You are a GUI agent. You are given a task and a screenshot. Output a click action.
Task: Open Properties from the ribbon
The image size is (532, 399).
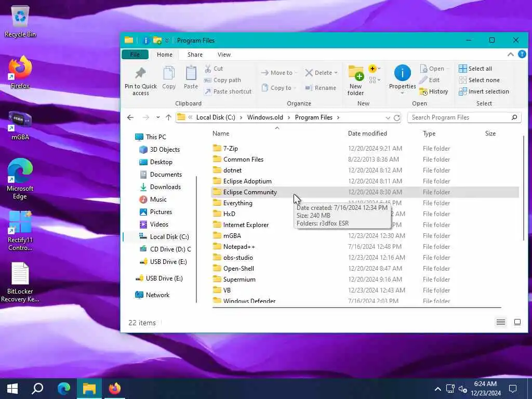pyautogui.click(x=403, y=79)
